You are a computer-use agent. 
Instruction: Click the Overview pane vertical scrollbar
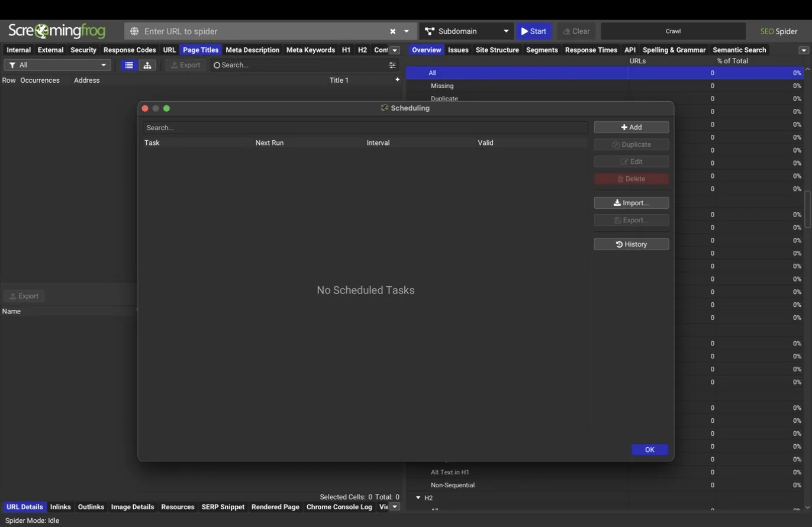tap(808, 208)
